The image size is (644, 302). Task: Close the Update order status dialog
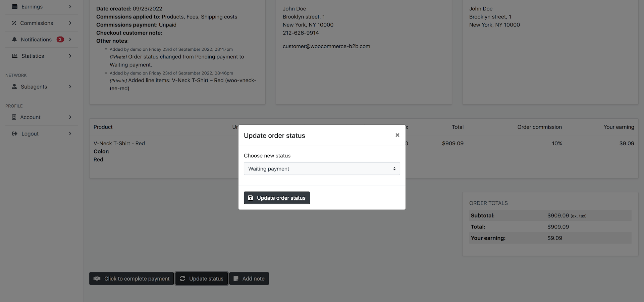(397, 135)
